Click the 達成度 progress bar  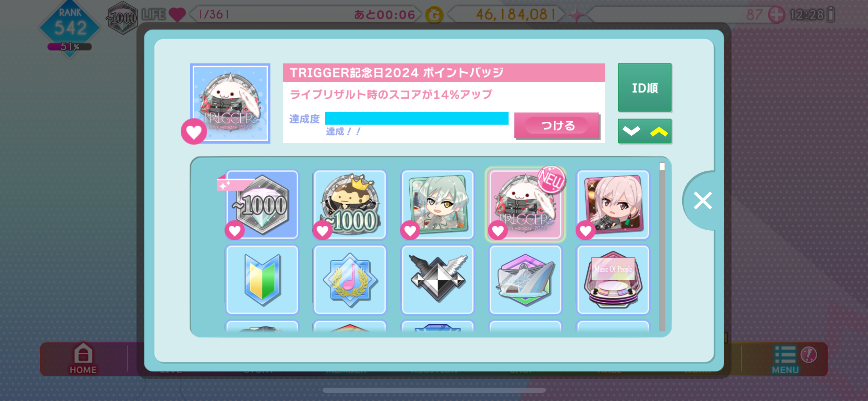417,119
